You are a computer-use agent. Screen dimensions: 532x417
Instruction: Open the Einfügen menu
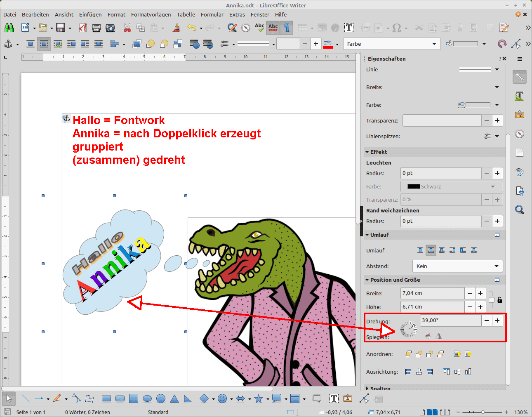click(90, 14)
